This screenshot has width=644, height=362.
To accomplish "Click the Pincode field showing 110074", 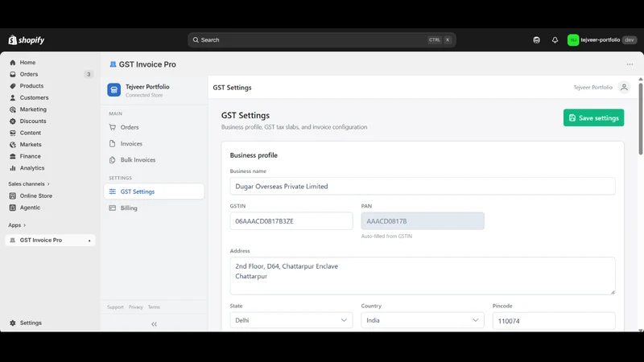I will 554,320.
